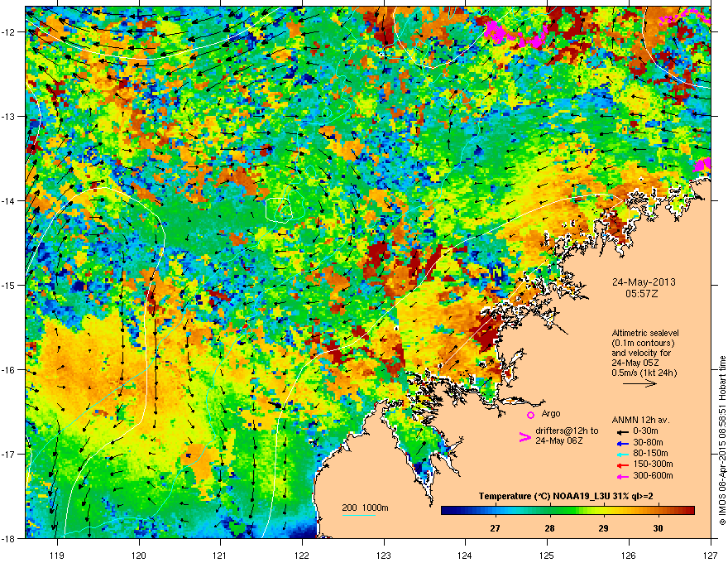Click the '(0.1m contours)' text line

pyautogui.click(x=643, y=343)
